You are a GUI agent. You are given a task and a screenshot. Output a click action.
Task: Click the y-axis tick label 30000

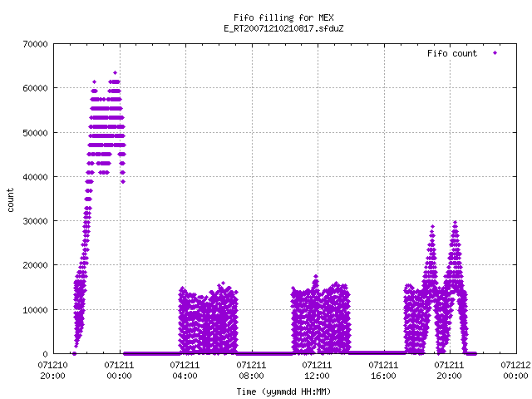pyautogui.click(x=35, y=221)
